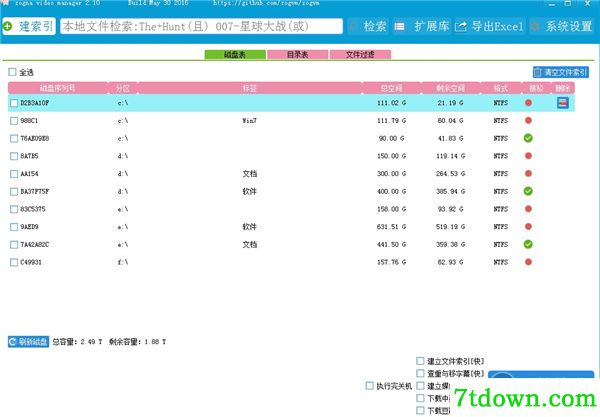Viewport: 600px width, 417px height.
Task: Click the red status dot for C49931
Action: (528, 262)
